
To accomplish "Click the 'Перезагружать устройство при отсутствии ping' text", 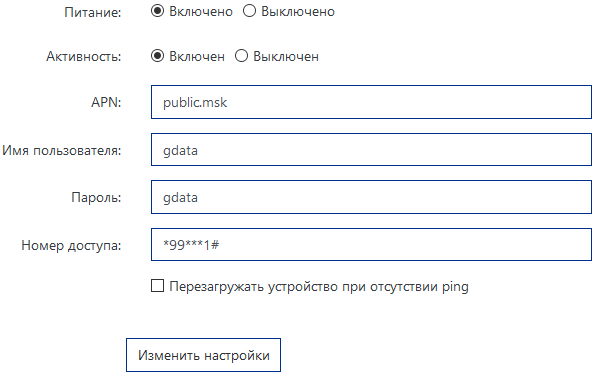I will click(x=319, y=287).
